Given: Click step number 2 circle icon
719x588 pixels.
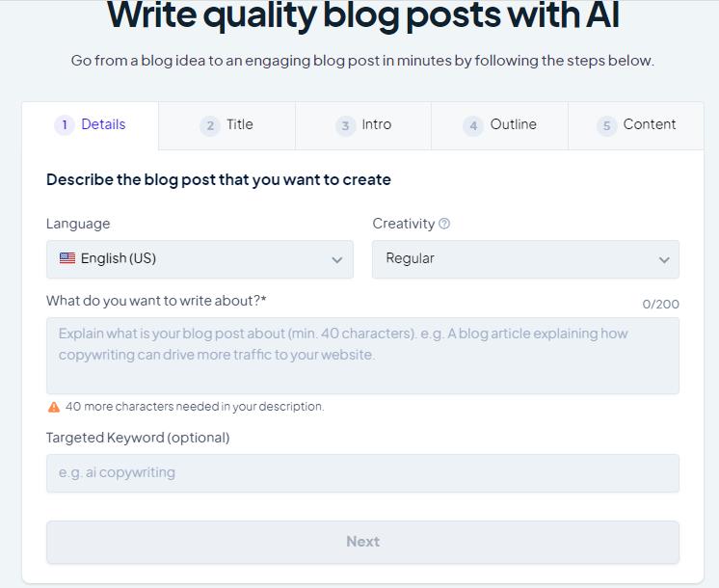Looking at the screenshot, I should pos(210,125).
